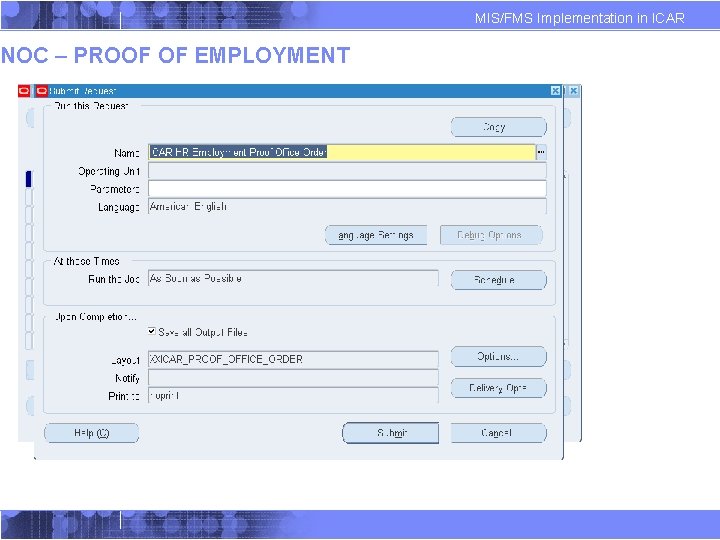
Task: Open the Name field list of values
Action: [541, 152]
